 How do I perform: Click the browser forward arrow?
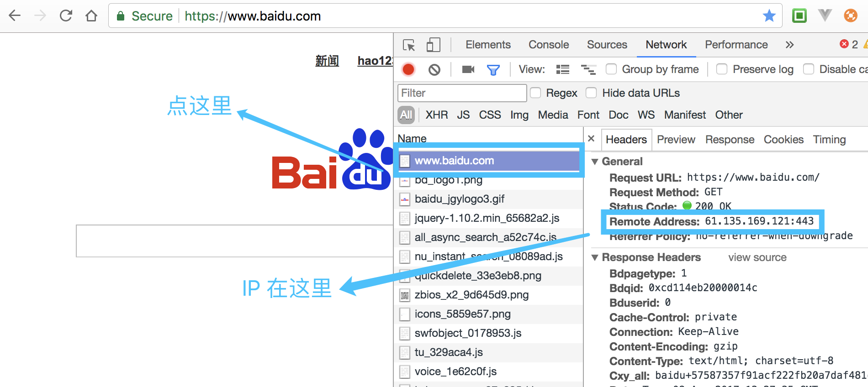click(x=40, y=16)
